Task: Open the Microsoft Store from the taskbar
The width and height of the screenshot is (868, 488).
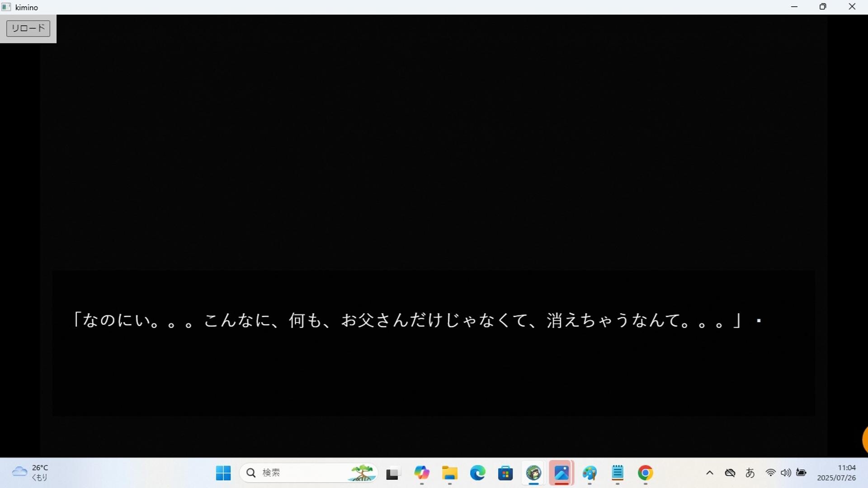Action: [505, 473]
